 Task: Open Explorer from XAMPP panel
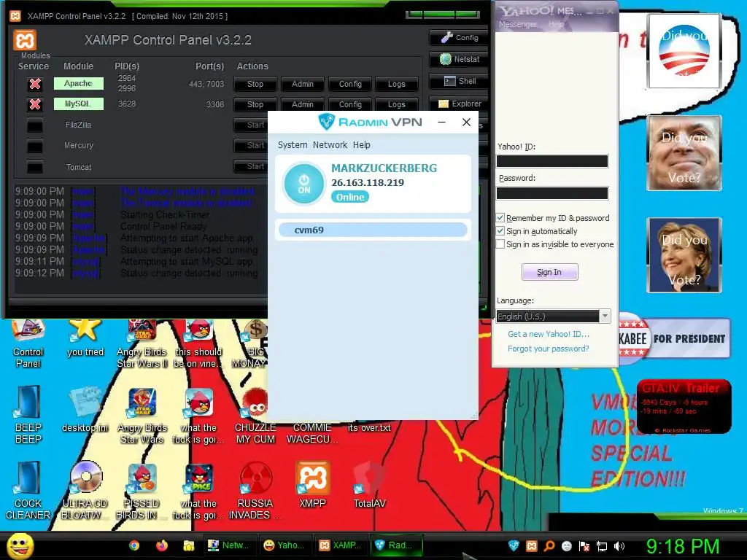coord(459,104)
